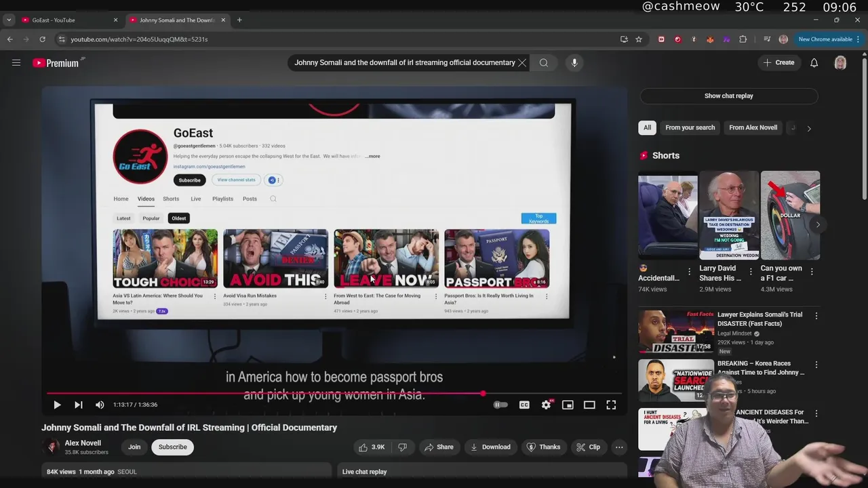868x488 pixels.
Task: Open New Chrome available update button
Action: click(829, 39)
